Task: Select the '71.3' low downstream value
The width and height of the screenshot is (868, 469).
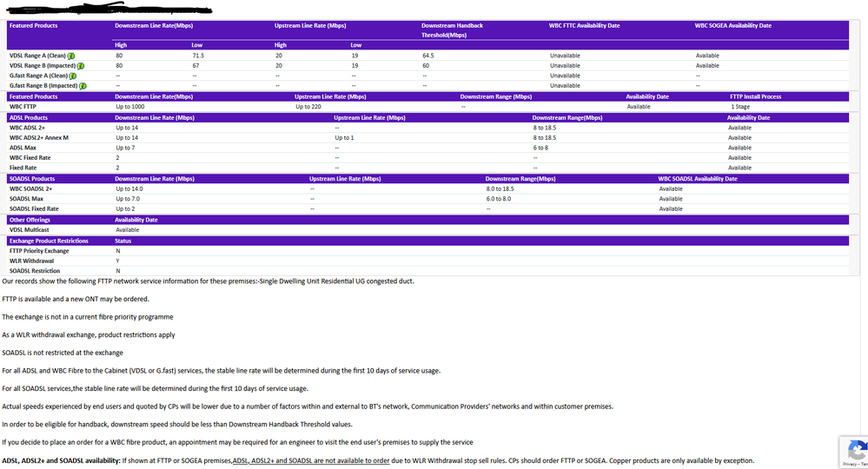Action: pos(198,56)
